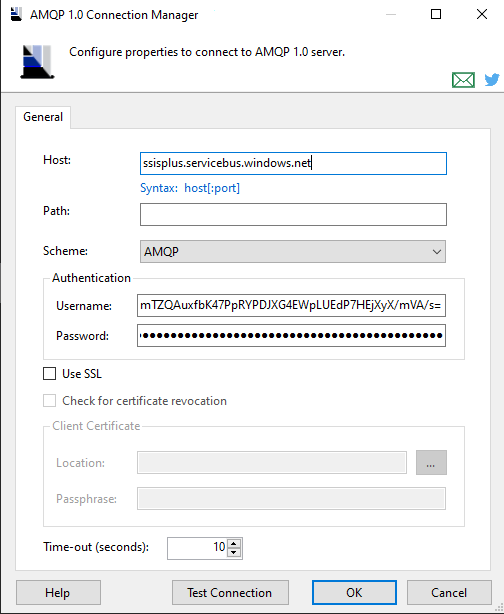Open the Twitter bird icon link
The width and height of the screenshot is (504, 614).
tap(492, 79)
